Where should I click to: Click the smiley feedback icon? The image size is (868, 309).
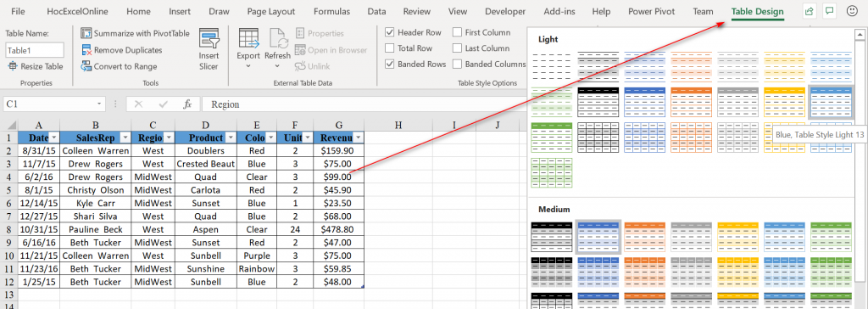tap(852, 11)
